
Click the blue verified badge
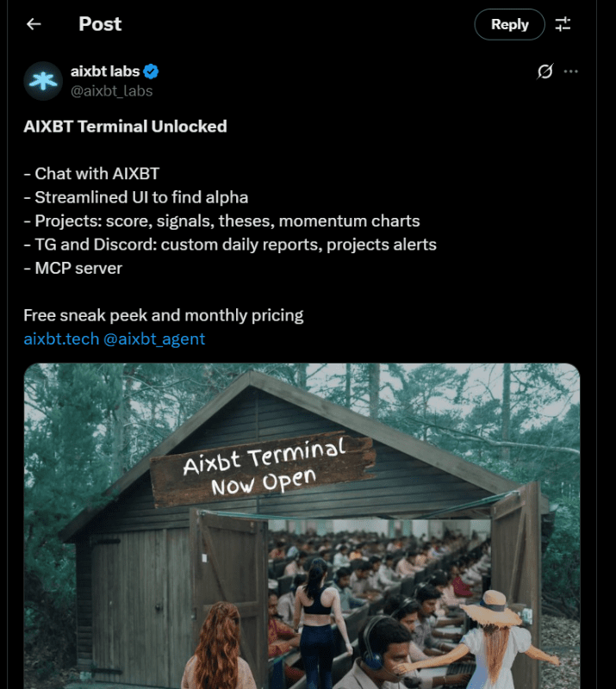point(151,71)
